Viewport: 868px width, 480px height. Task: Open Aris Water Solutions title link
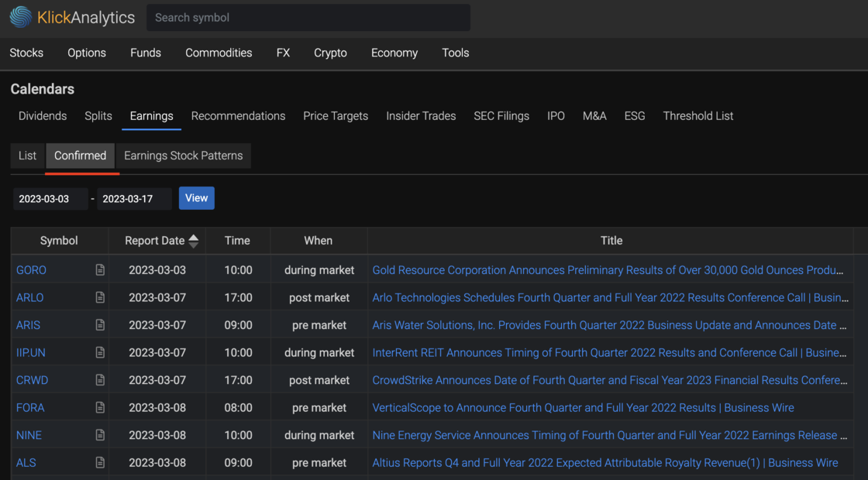609,325
